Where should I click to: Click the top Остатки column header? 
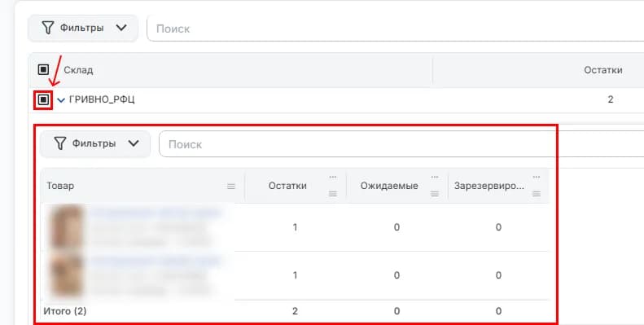pyautogui.click(x=603, y=70)
